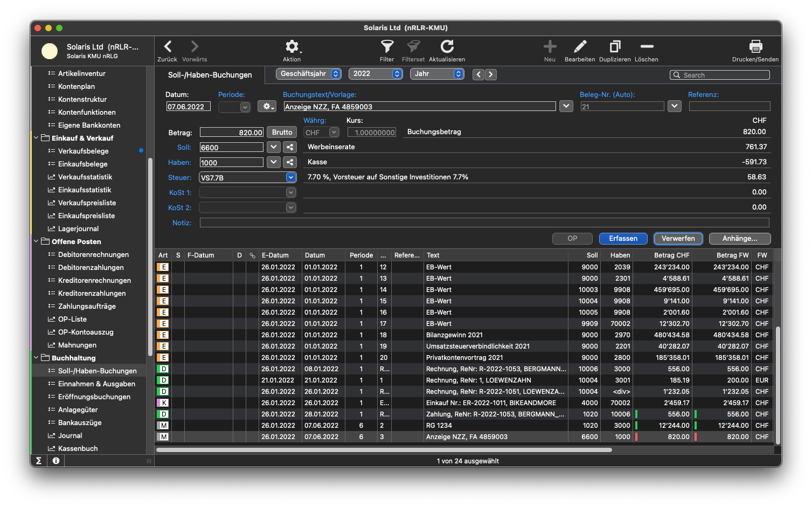Open the Geschäftsjahr dropdown
This screenshot has width=812, height=507.
coord(309,74)
